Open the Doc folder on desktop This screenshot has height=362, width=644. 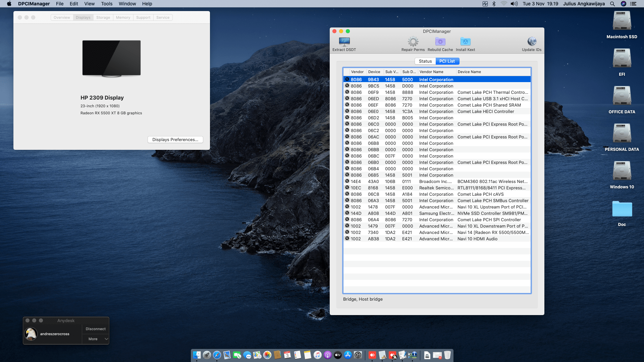622,209
